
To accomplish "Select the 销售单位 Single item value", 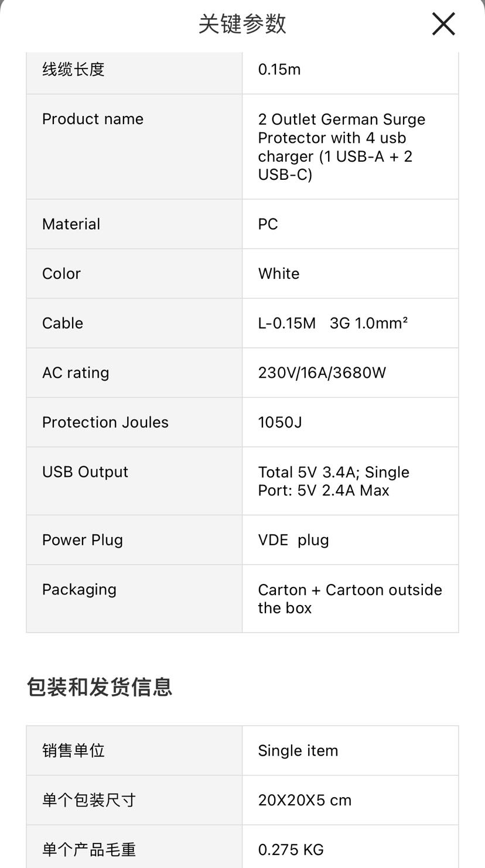I will (298, 751).
